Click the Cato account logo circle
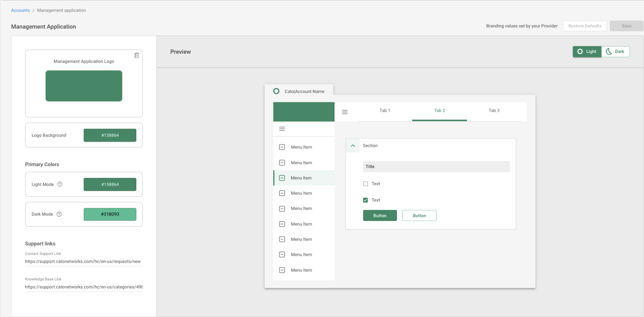644x317 pixels. pos(276,91)
